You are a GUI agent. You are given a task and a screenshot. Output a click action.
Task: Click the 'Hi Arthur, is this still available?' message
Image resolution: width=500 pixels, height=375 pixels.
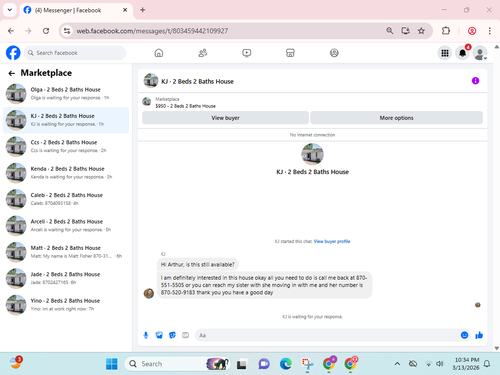[x=198, y=265]
